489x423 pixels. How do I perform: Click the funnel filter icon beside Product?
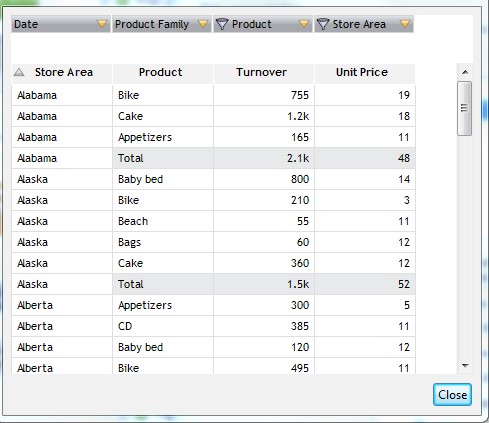click(x=222, y=24)
